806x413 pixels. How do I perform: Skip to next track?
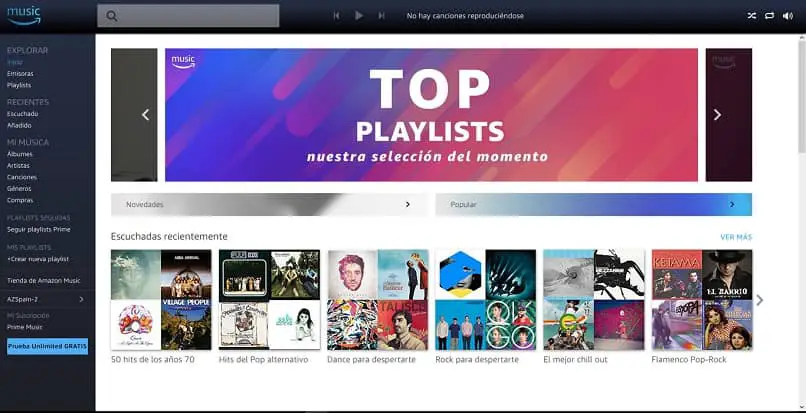click(381, 16)
